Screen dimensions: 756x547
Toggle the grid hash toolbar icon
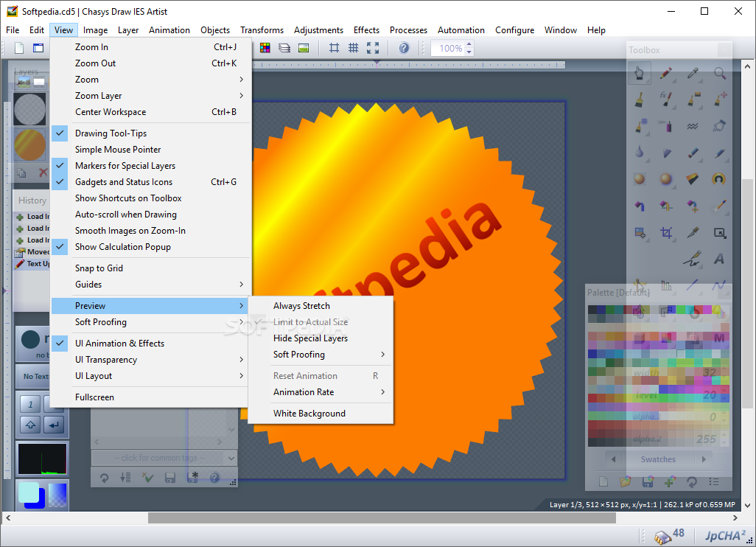coord(354,48)
